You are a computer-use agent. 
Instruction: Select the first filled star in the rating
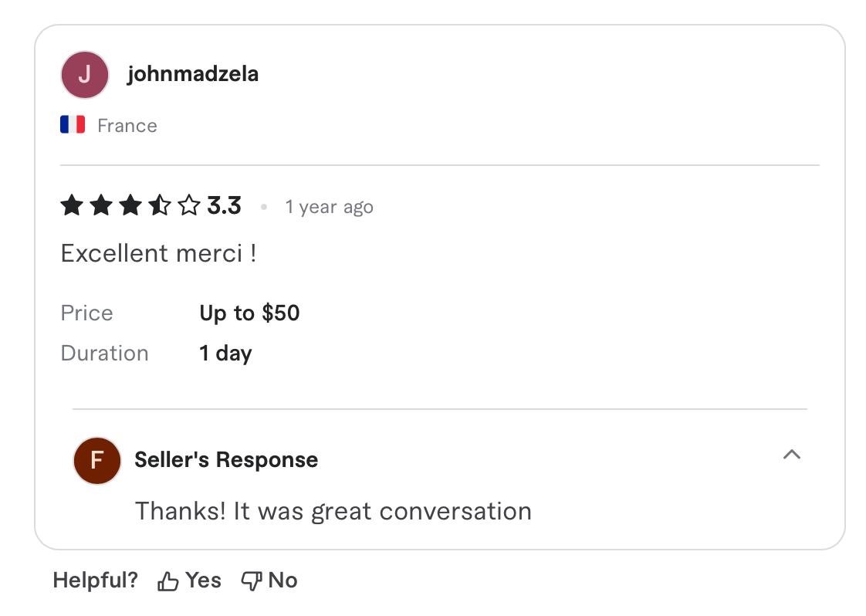click(x=72, y=205)
